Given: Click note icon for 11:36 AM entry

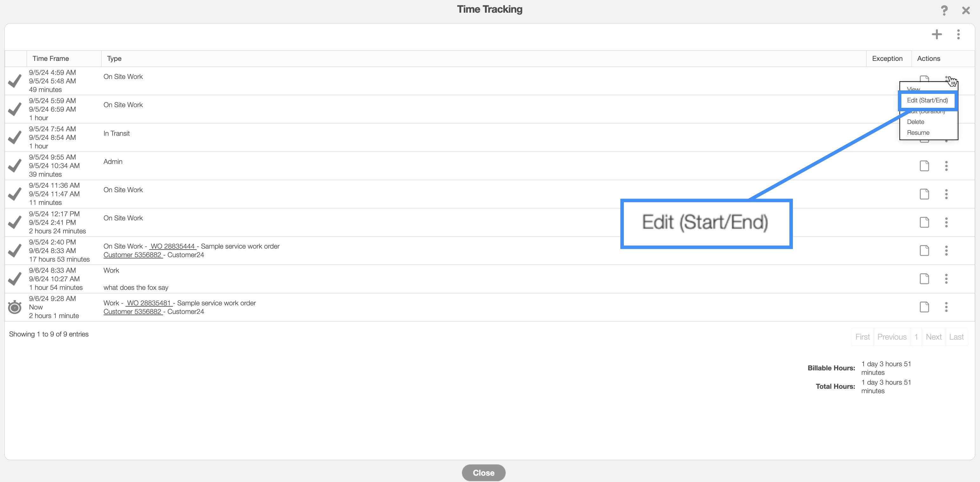Looking at the screenshot, I should click(x=924, y=194).
